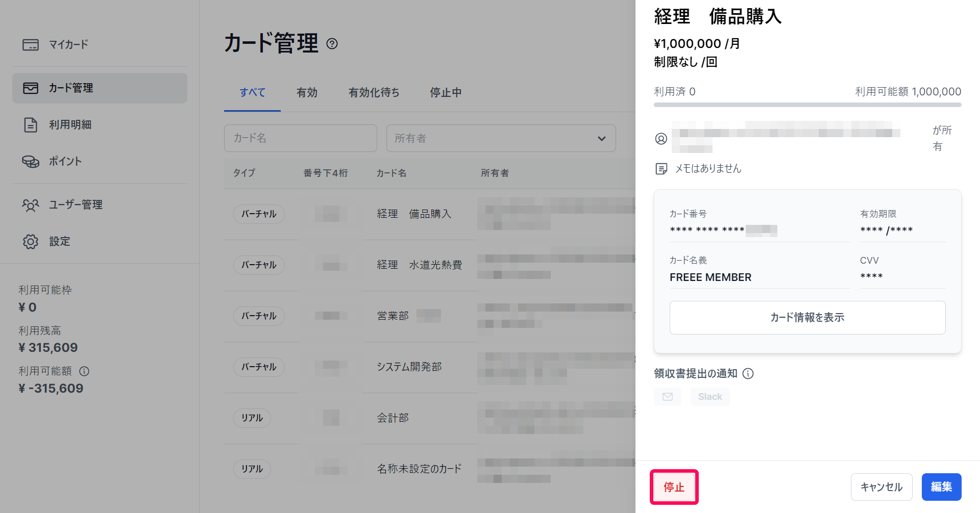Open マイカード in the sidebar
Screen dimensions: 980x513
click(100, 45)
